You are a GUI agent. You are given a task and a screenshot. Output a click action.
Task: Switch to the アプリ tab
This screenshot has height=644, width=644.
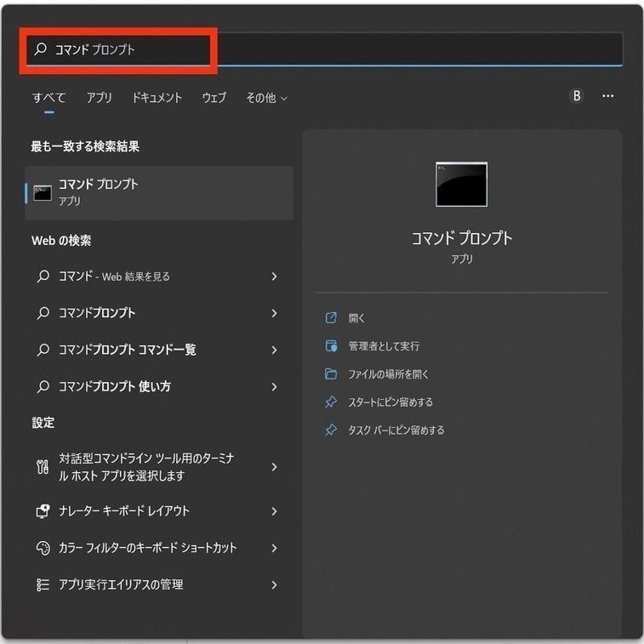pos(99,98)
